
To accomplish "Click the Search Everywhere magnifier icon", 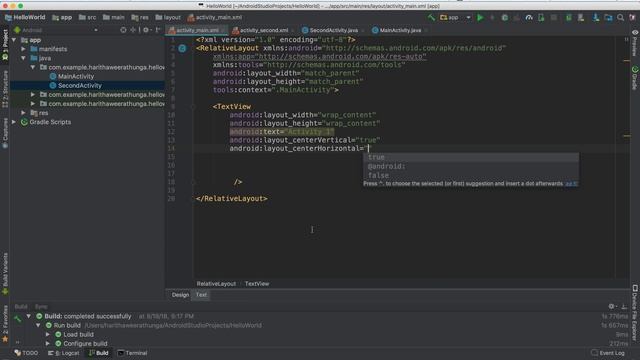I will tap(620, 18).
